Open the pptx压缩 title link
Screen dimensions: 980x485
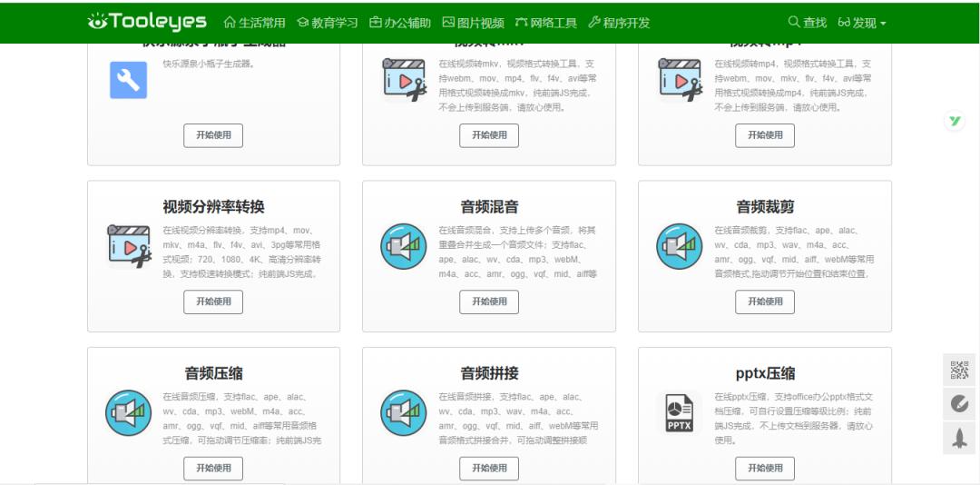click(765, 373)
